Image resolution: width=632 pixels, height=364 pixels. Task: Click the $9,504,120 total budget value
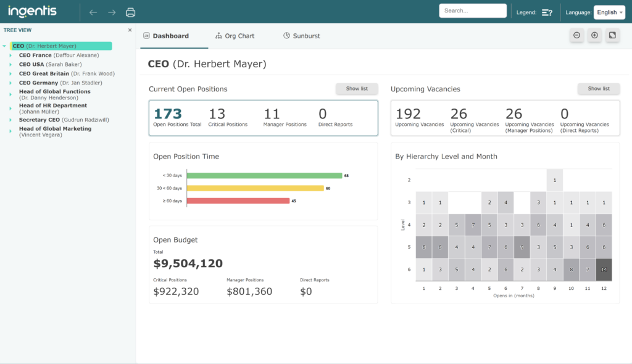click(188, 263)
